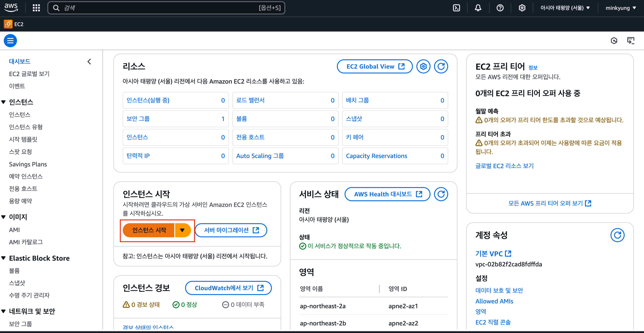Click 정보 link beside EC2 프리 티어

tap(533, 67)
